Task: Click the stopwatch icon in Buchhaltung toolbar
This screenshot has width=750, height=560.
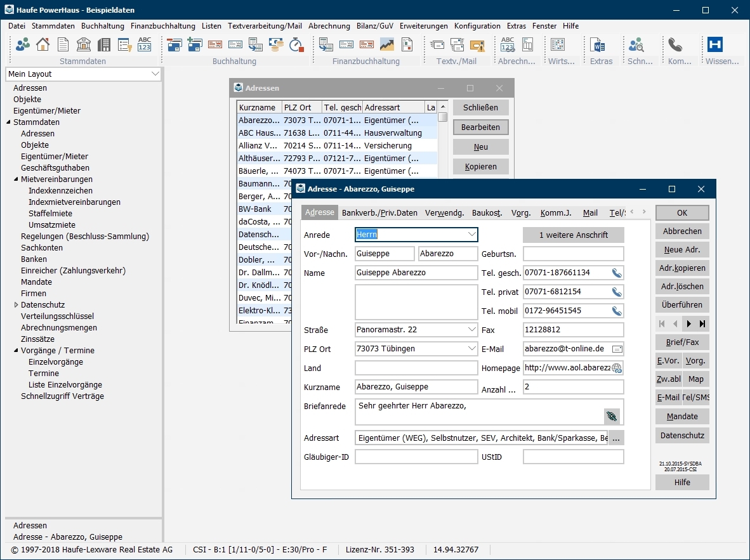Action: tap(296, 44)
